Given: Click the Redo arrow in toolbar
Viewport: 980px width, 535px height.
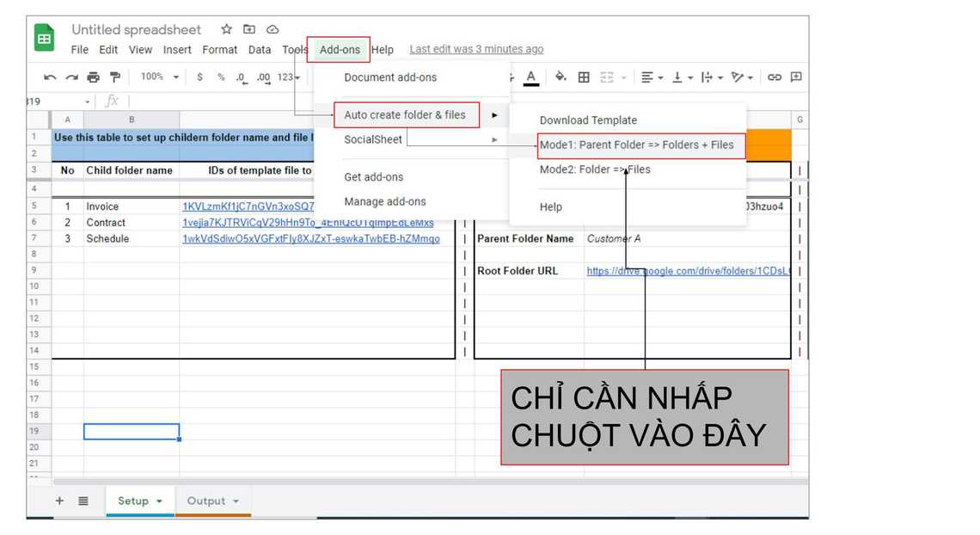Looking at the screenshot, I should point(71,77).
